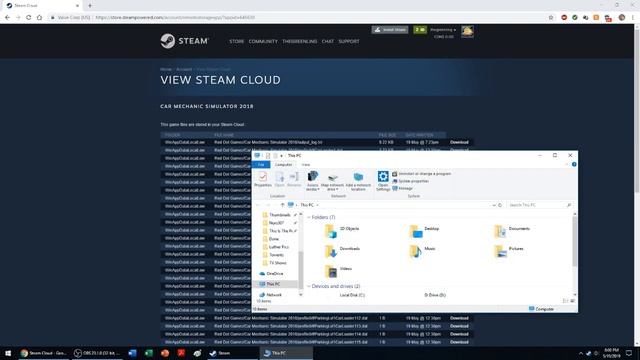Click Uninstall or change a program
640x360 pixels.
click(x=421, y=173)
